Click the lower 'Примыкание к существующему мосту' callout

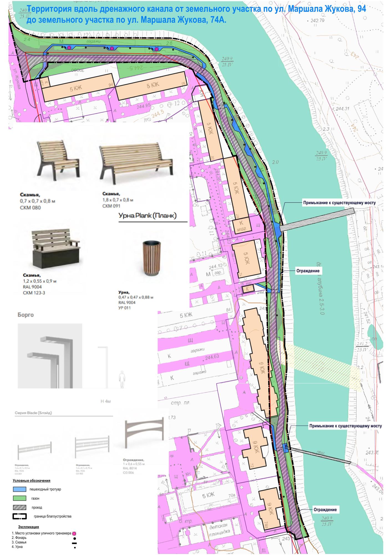pyautogui.click(x=345, y=426)
